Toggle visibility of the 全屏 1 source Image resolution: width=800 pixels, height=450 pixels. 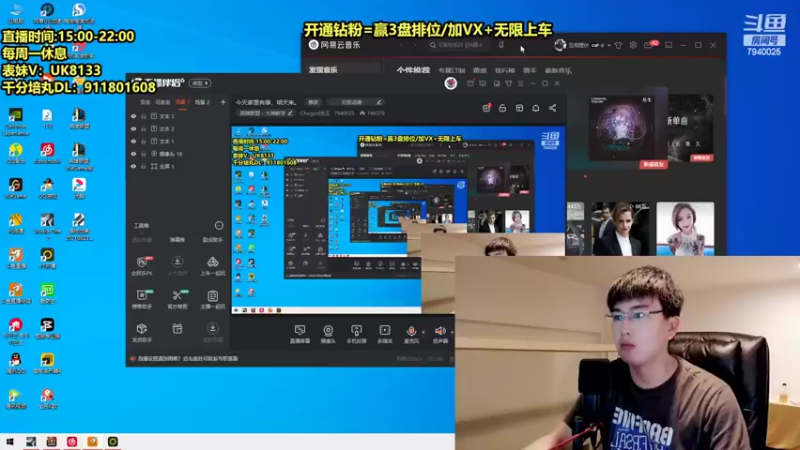tap(134, 166)
